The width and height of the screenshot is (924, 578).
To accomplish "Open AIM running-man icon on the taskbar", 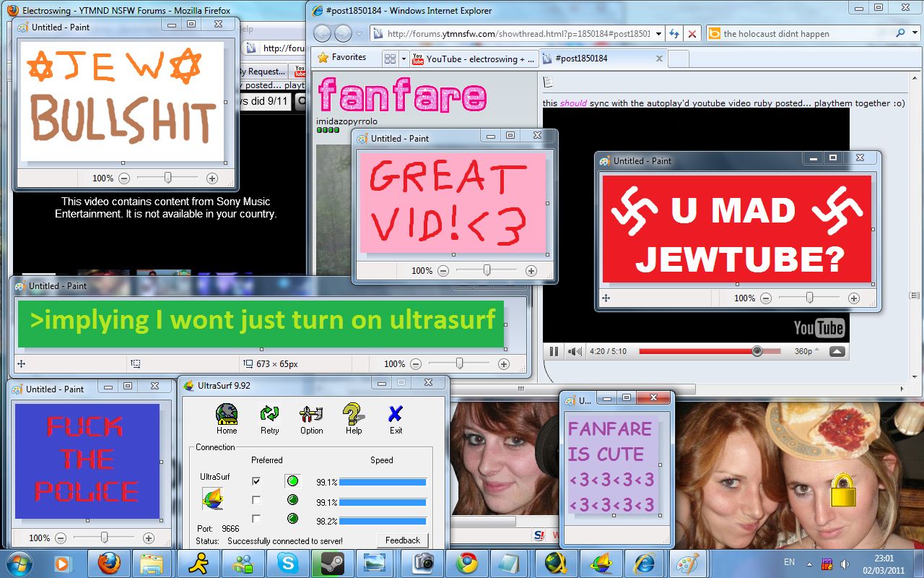I will click(198, 563).
